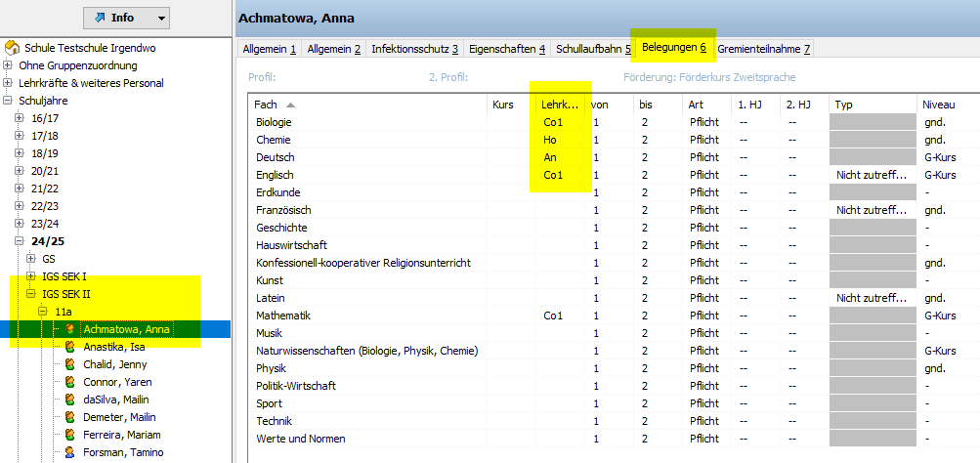
Task: Open the Infektionsschutz 3 tab
Action: pos(415,49)
